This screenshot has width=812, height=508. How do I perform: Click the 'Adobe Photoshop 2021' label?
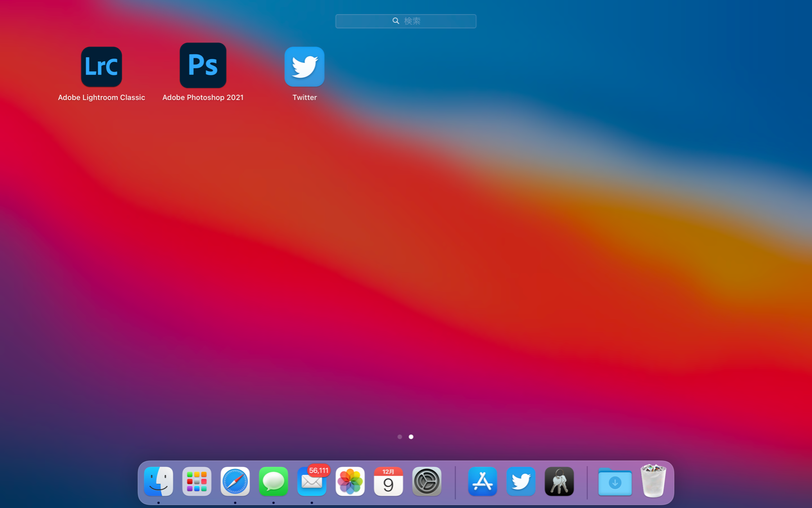[x=203, y=97]
